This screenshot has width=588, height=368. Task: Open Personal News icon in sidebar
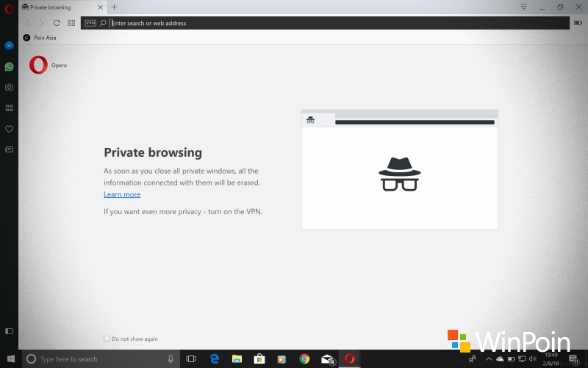tap(9, 149)
